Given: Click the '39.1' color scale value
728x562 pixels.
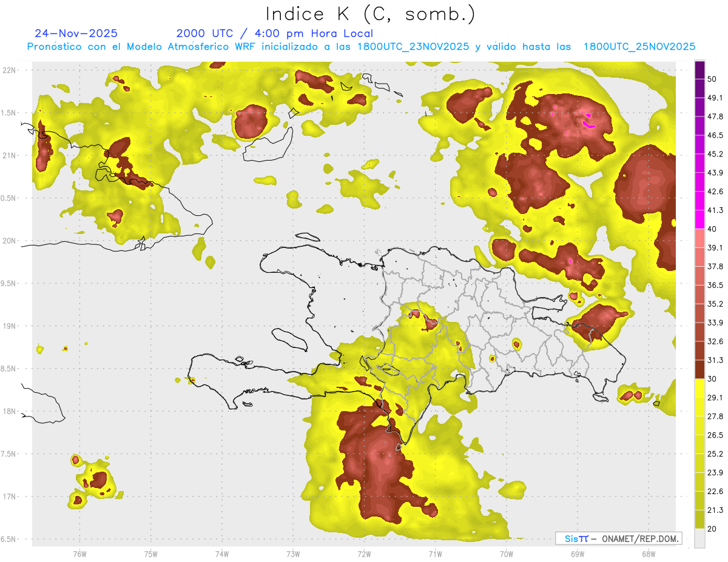Looking at the screenshot, I should tap(715, 248).
